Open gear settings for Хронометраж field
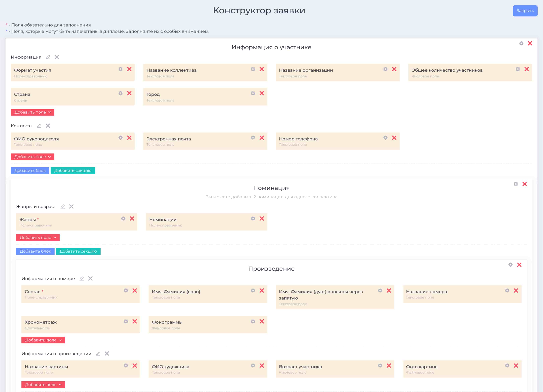This screenshot has height=392, width=543. click(126, 321)
